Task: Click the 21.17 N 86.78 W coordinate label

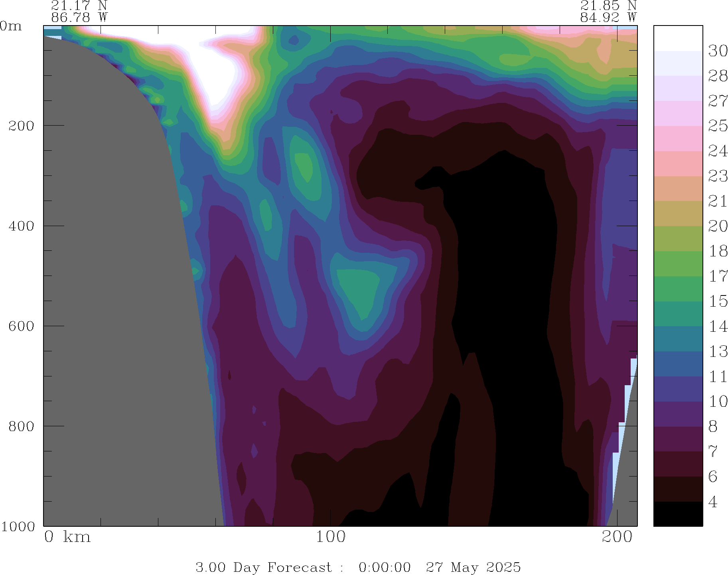Action: (79, 11)
